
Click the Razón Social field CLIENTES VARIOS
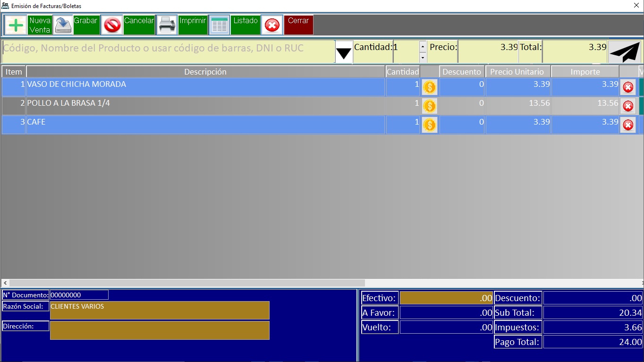pos(160,310)
